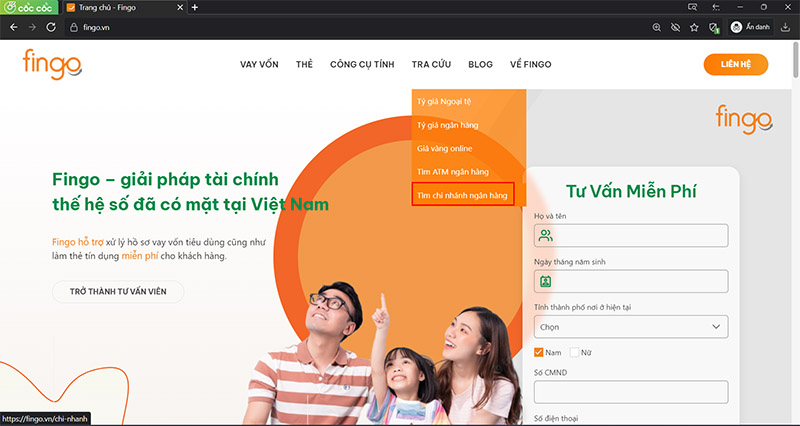Reload the page with refresh icon
800x426 pixels.
pyautogui.click(x=51, y=27)
